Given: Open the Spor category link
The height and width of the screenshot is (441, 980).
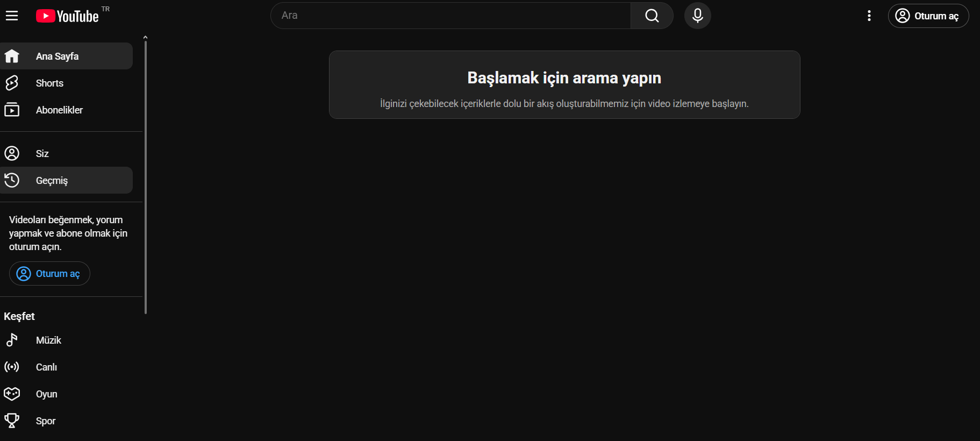Looking at the screenshot, I should click(x=66, y=421).
